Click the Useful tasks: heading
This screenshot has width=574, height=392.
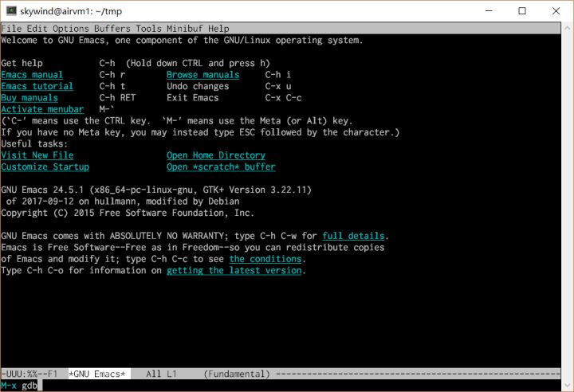pos(34,144)
